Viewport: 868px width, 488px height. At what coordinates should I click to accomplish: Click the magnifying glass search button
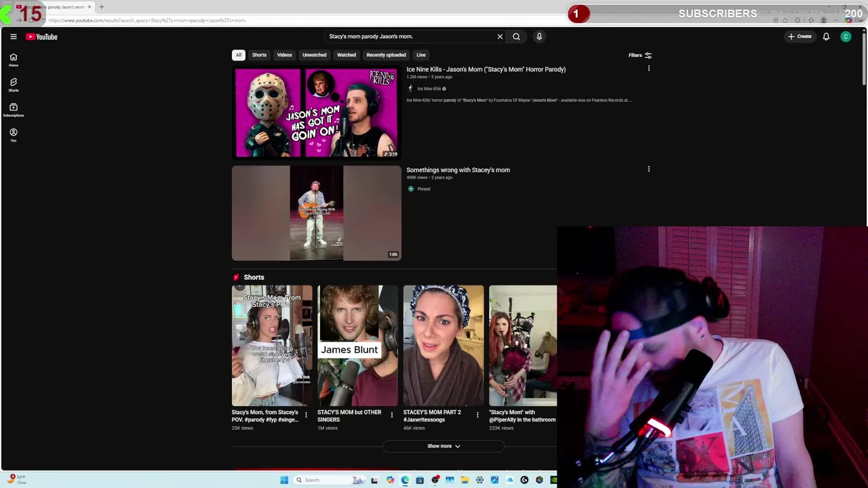516,37
